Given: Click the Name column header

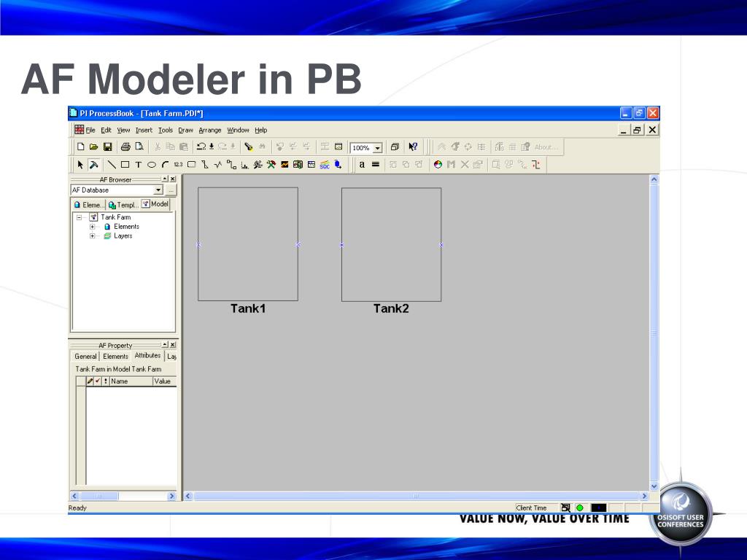Looking at the screenshot, I should coord(131,381).
